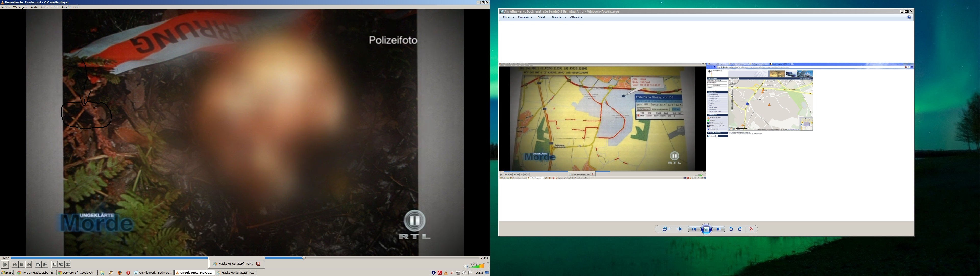This screenshot has width=980, height=276.
Task: Launch Opera from quick launch
Action: [x=128, y=273]
